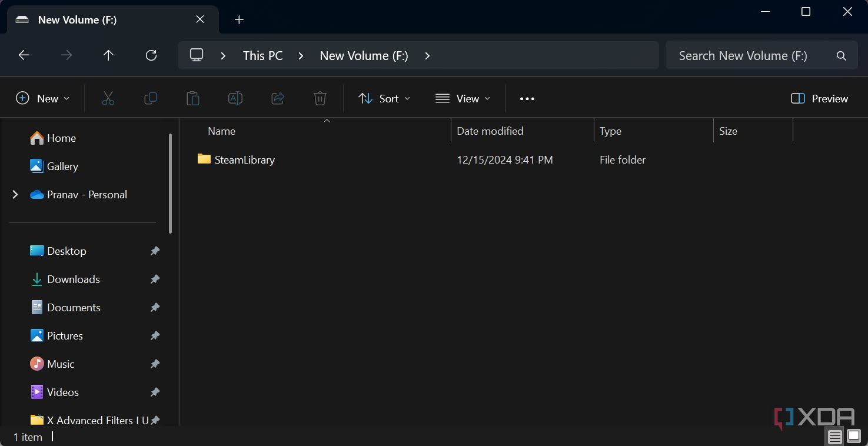The width and height of the screenshot is (868, 446).
Task: Click the forward navigation arrow
Action: coord(66,55)
